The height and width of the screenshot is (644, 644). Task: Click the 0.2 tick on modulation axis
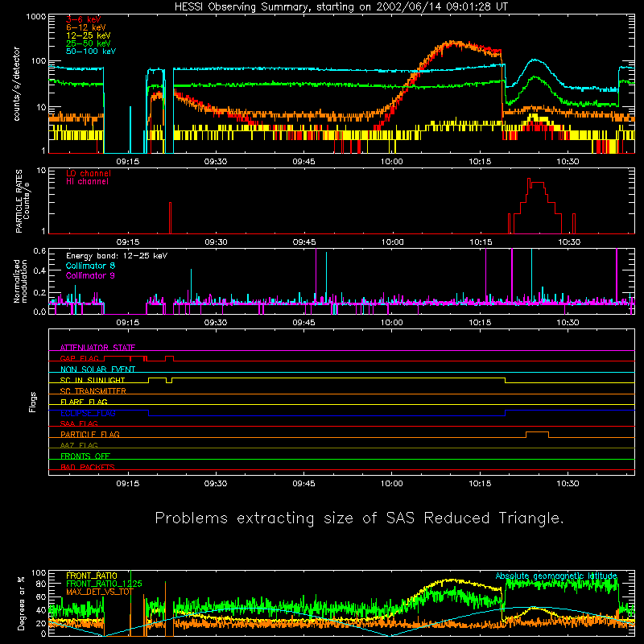[x=39, y=293]
